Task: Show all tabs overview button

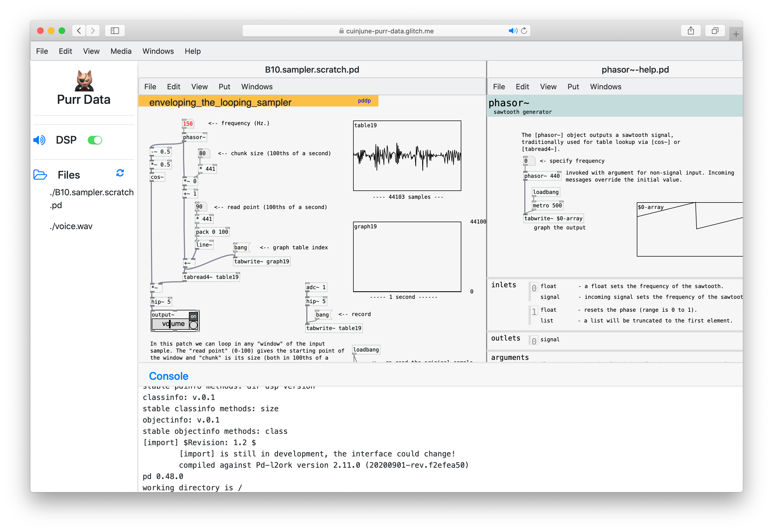Action: [715, 31]
